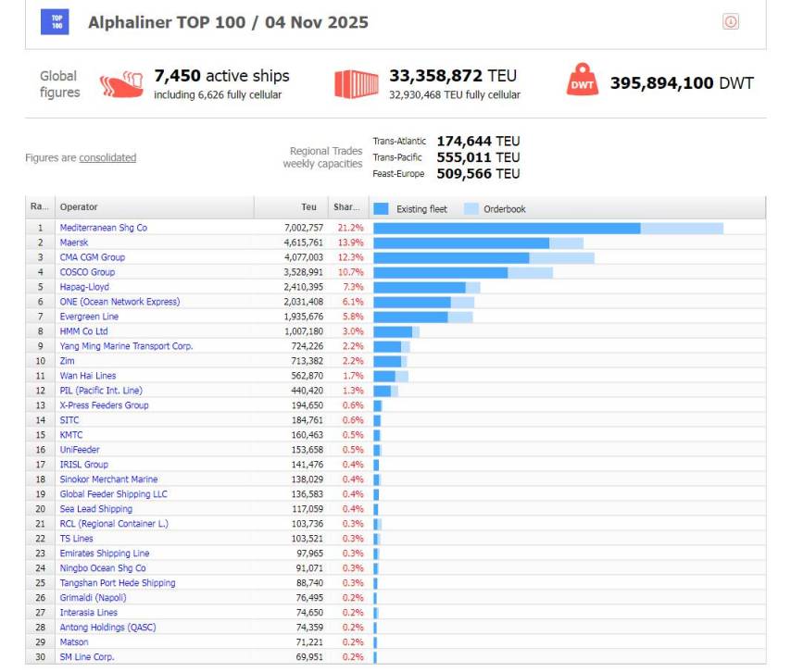Select the CMA CGM Group entry
This screenshot has height=672, width=791.
pyautogui.click(x=92, y=257)
